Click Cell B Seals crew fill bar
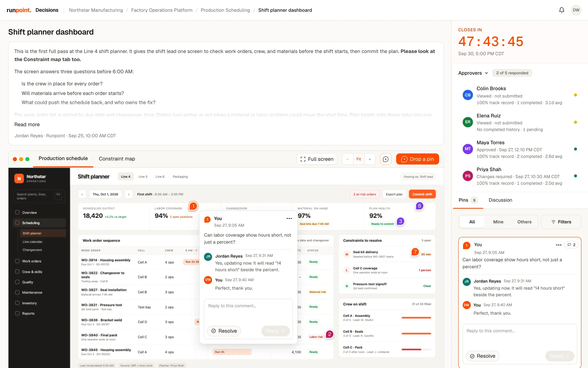Image resolution: width=588 pixels, height=368 pixels. click(x=416, y=333)
